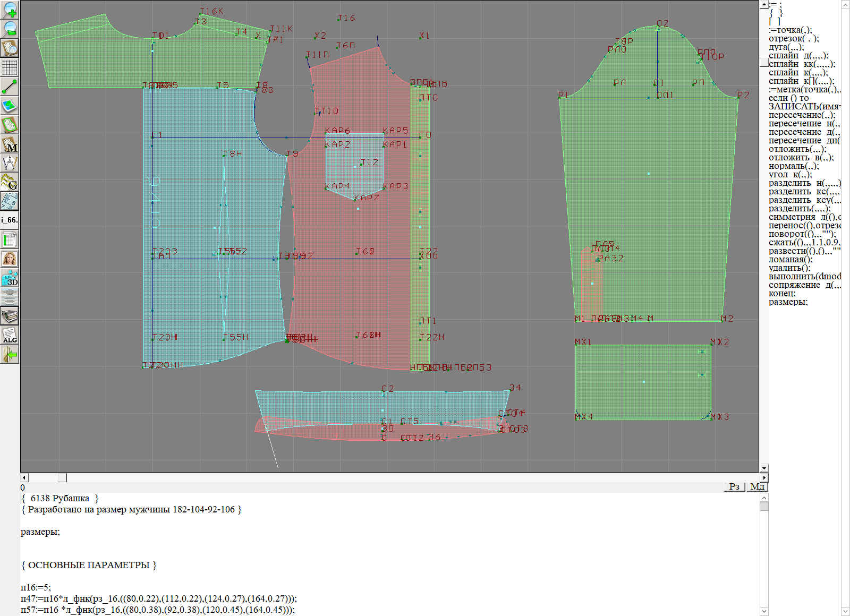Click the green spreadsheet table icon
Viewport: 850px width, 616px height.
[10, 239]
